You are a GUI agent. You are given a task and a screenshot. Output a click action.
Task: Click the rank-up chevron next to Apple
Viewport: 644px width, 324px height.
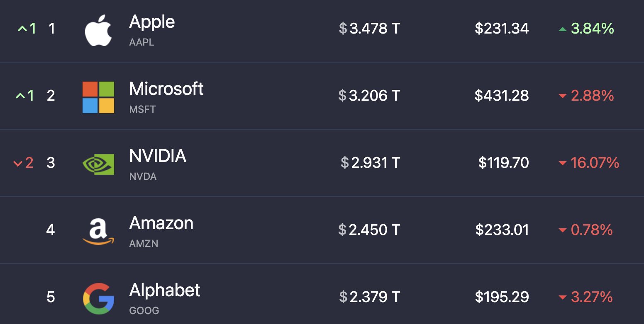point(22,29)
